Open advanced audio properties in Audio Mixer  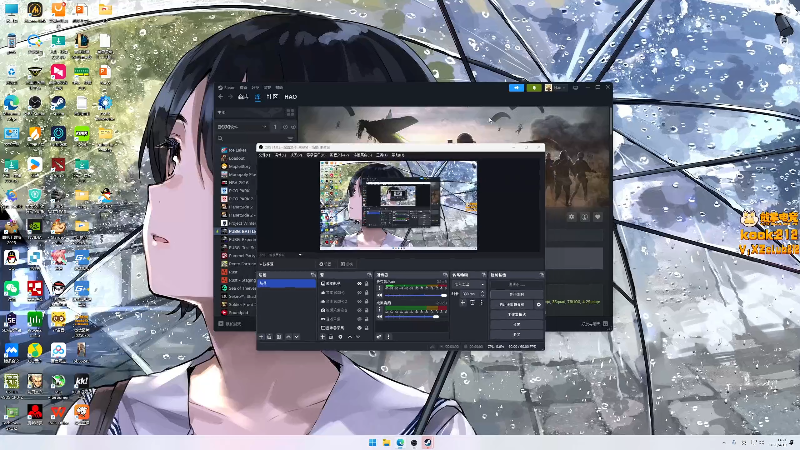point(380,337)
